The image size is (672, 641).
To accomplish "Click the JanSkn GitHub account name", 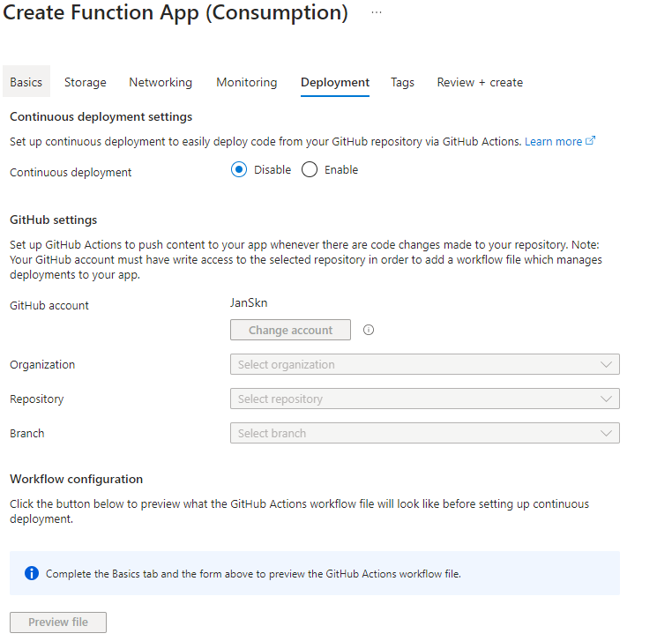I will pos(249,302).
